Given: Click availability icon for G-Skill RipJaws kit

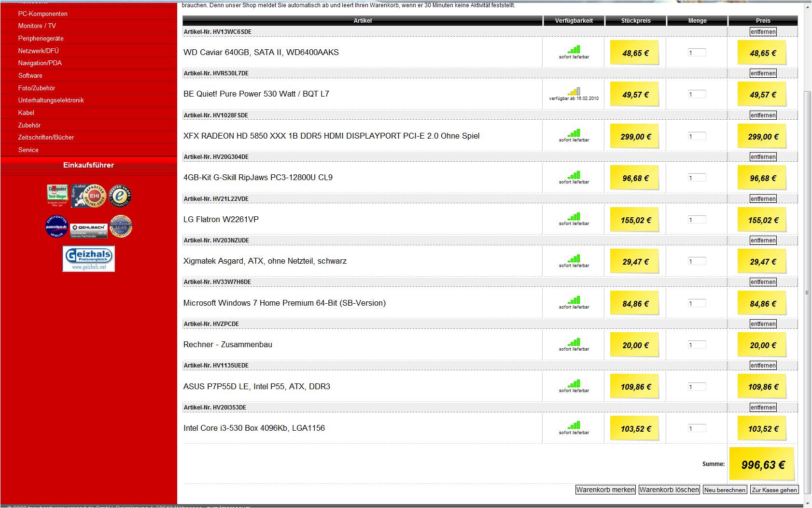Looking at the screenshot, I should (574, 174).
